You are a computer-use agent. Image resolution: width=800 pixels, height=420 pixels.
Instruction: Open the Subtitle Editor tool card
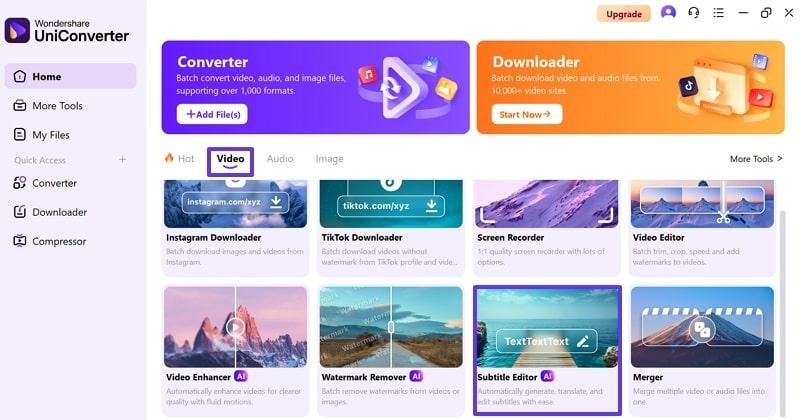tap(547, 350)
